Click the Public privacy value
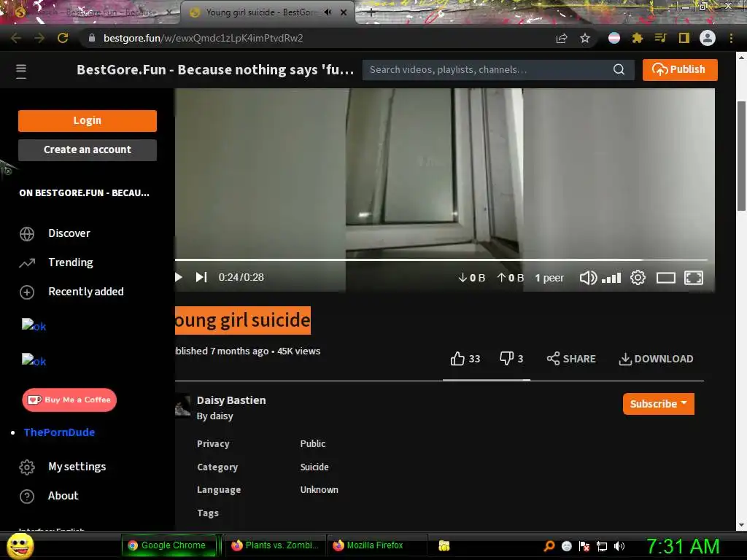The image size is (747, 560). tap(312, 444)
